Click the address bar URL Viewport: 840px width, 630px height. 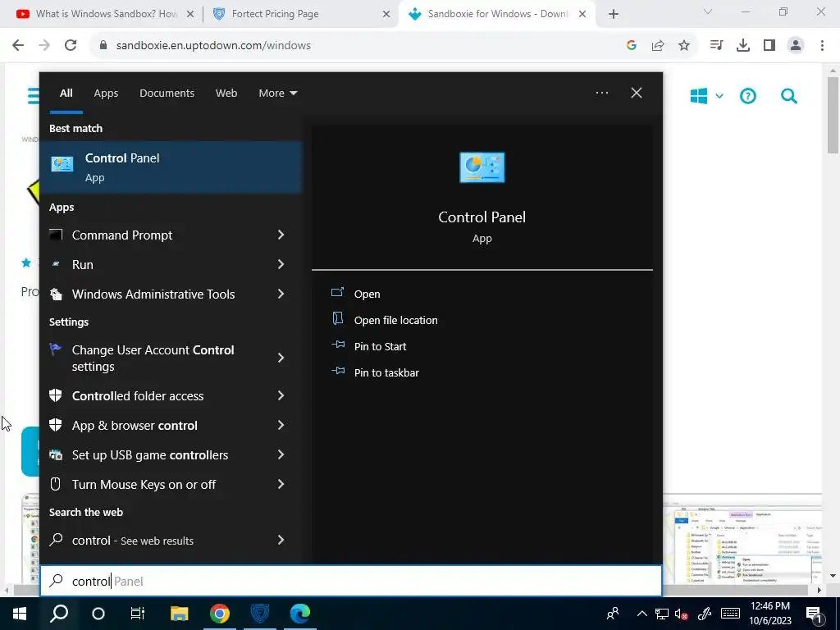pos(213,46)
